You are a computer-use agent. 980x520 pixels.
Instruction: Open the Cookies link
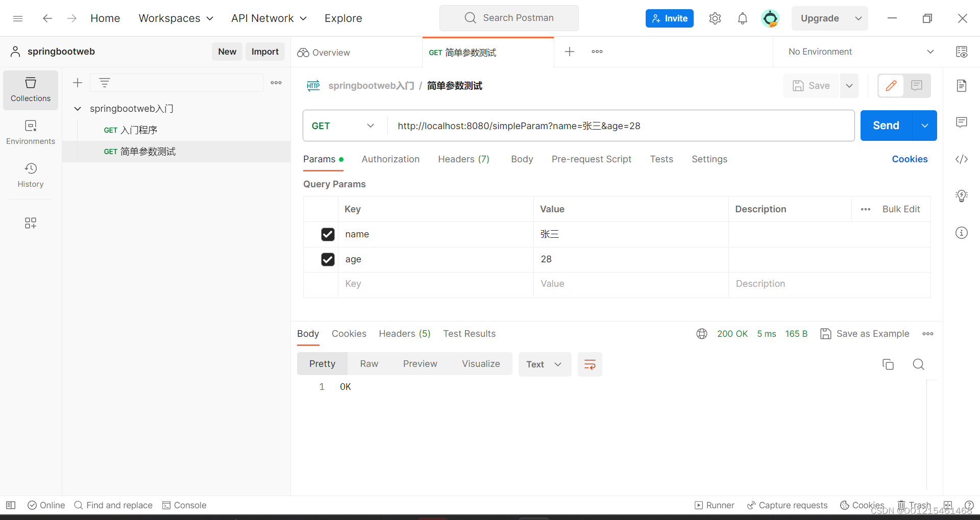point(910,159)
